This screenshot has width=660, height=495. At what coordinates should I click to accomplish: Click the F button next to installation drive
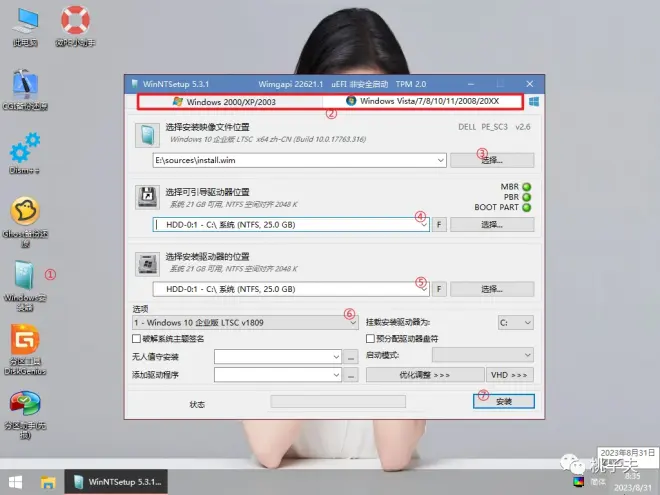tap(439, 289)
